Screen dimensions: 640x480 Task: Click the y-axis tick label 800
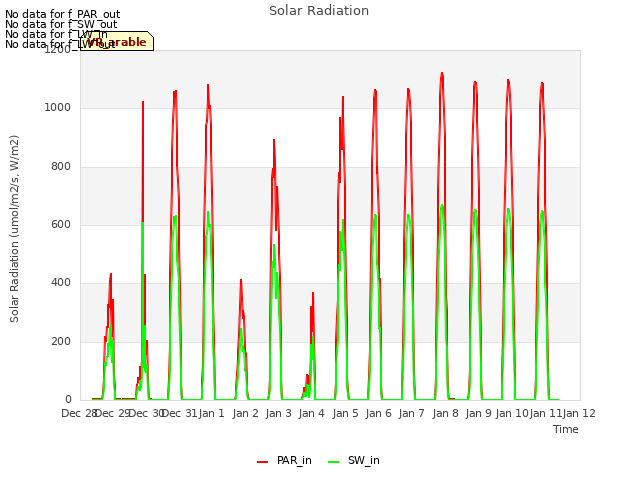click(61, 167)
